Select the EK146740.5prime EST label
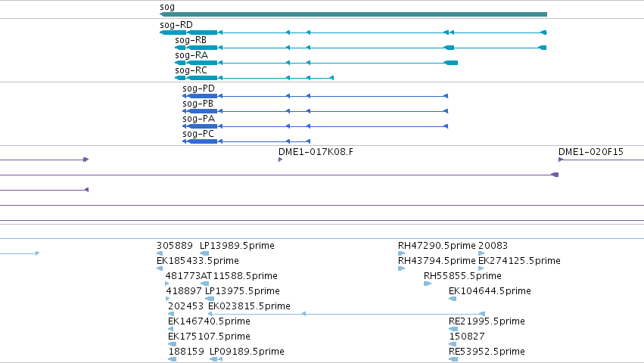 click(x=209, y=321)
